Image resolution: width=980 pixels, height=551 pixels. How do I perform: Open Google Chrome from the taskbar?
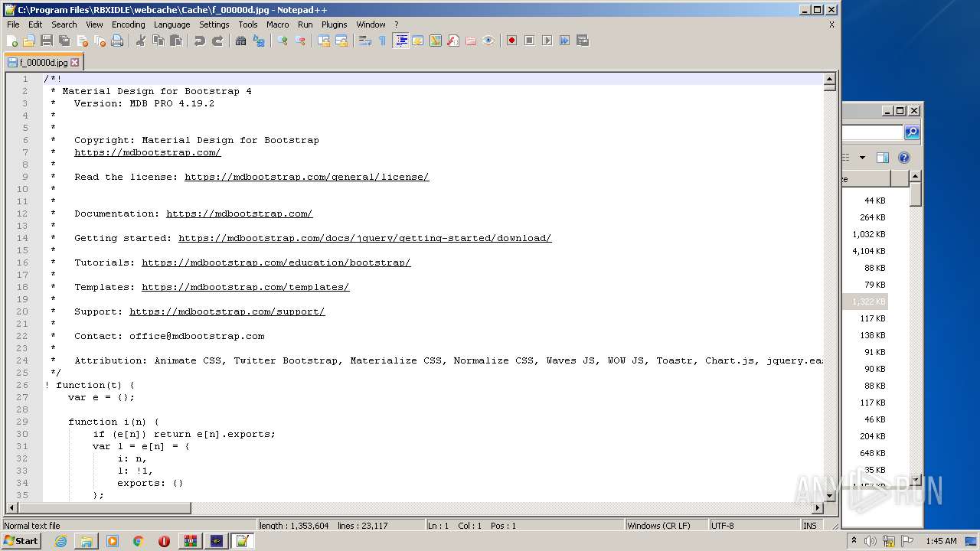point(138,541)
